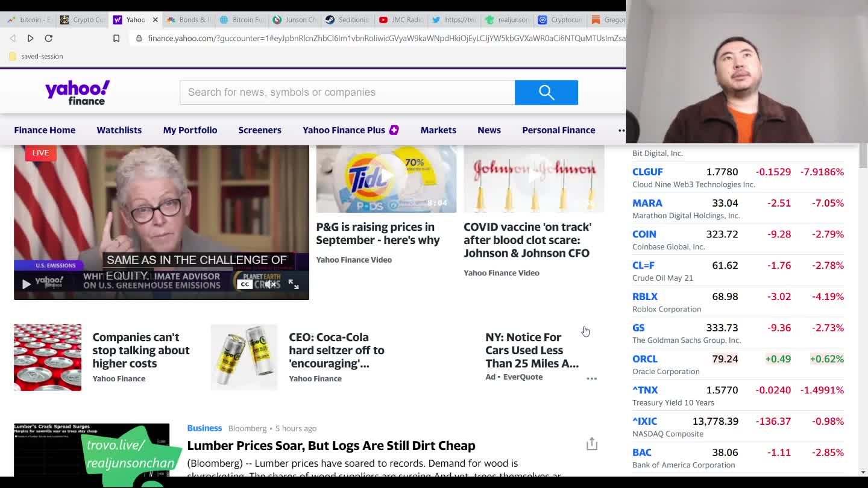
Task: Read 'COVID vaccine on track' headline
Action: [527, 240]
